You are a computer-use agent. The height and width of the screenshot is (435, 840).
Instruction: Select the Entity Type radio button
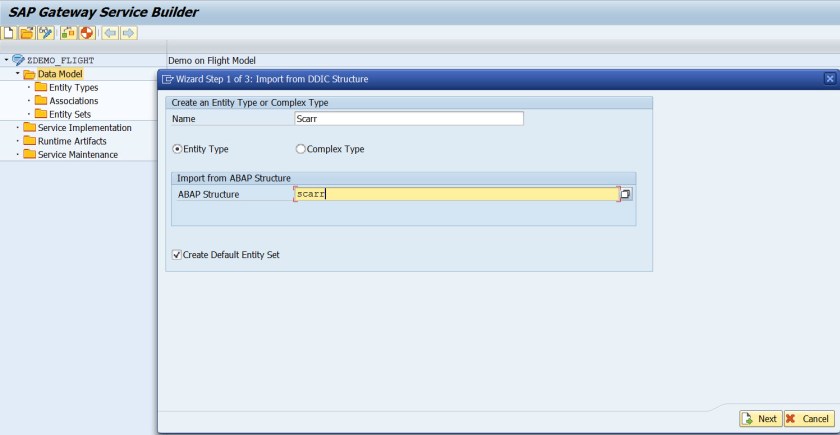[x=177, y=149]
